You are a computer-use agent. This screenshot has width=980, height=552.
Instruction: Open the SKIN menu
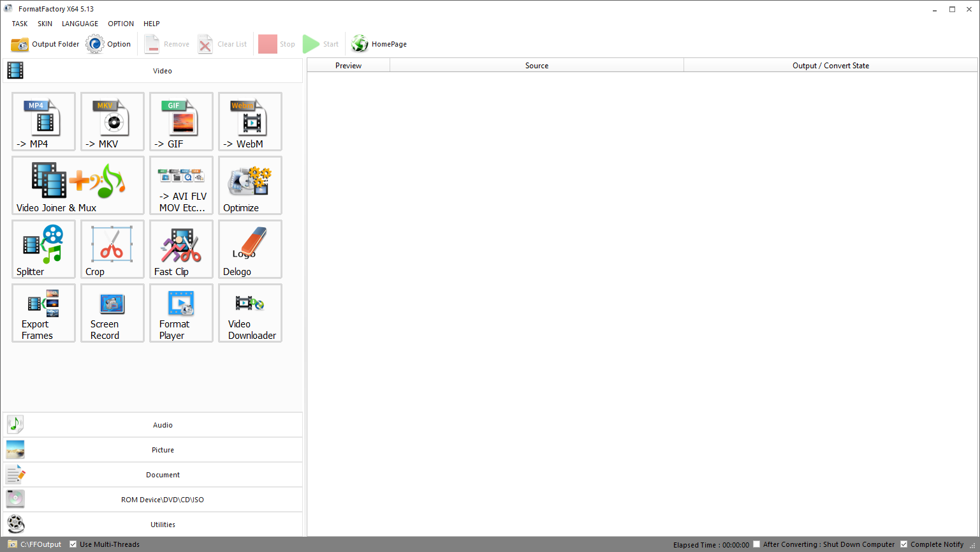point(45,24)
